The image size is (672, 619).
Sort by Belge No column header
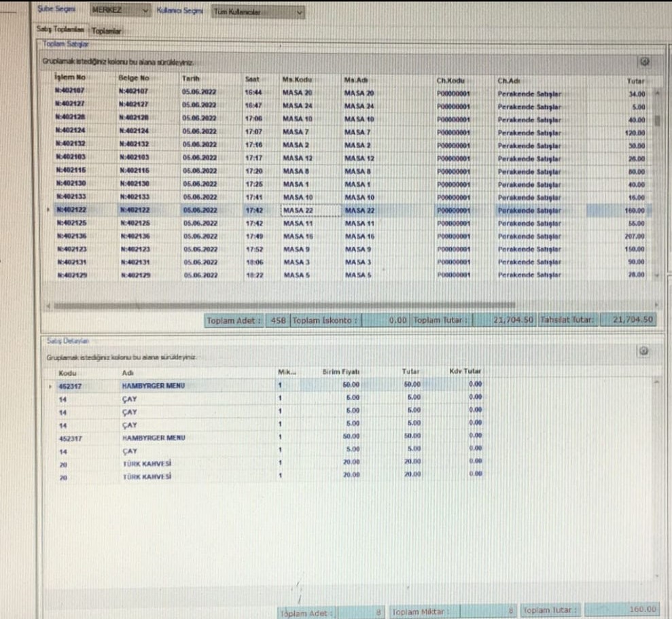point(134,78)
